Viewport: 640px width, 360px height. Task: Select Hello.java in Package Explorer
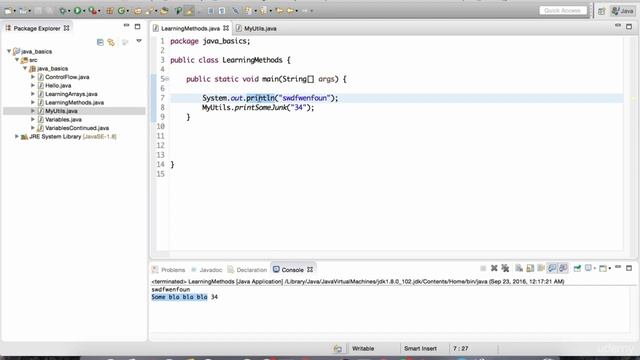pos(58,85)
